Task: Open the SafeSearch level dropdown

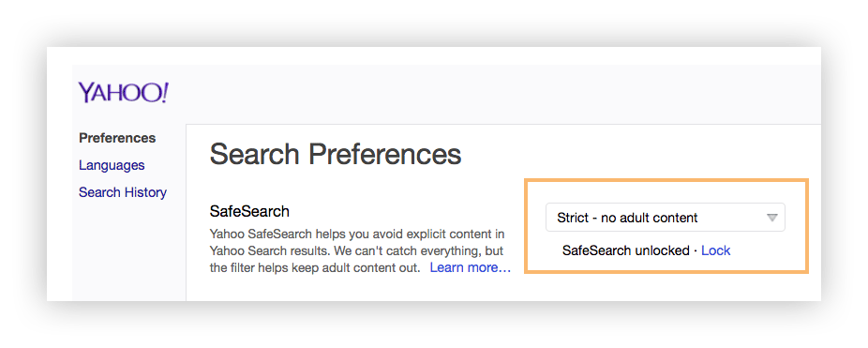Action: (x=666, y=218)
